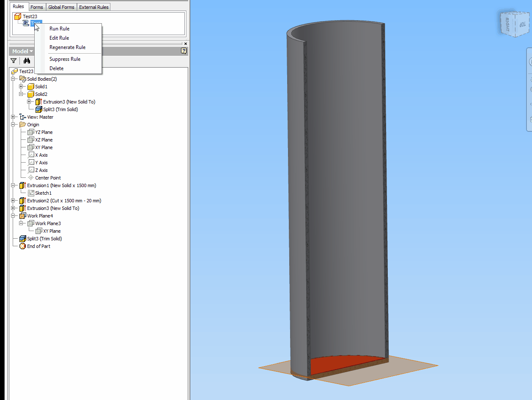Click the iLogic rule icon beside the Test rule
The height and width of the screenshot is (400, 532).
point(25,23)
